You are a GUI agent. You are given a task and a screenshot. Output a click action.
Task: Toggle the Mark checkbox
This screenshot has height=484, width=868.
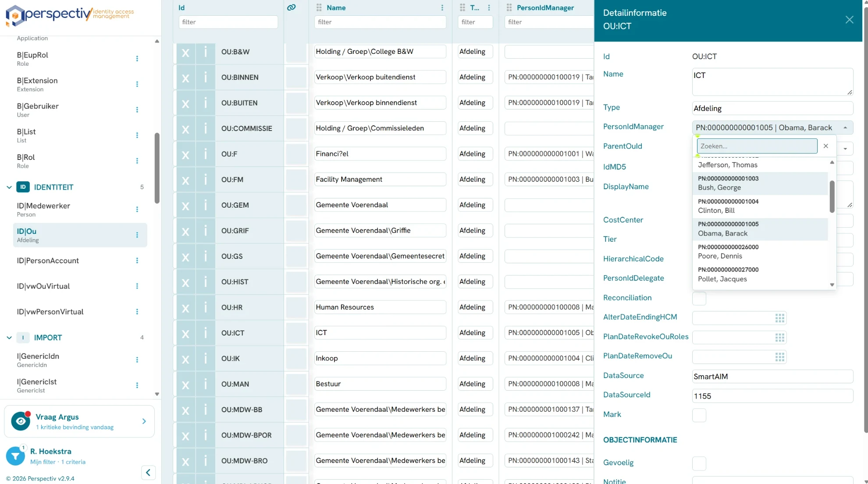point(699,415)
